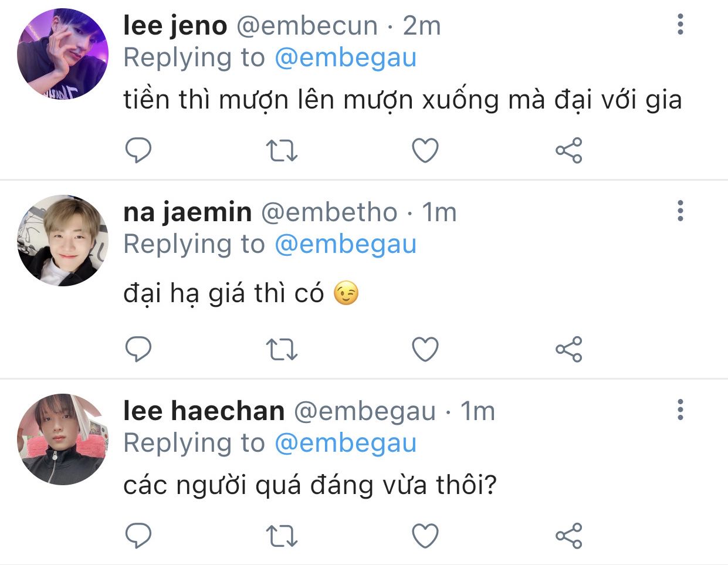Open @embegau link in lee jeno's reply
728x565 pixels.
(x=346, y=58)
